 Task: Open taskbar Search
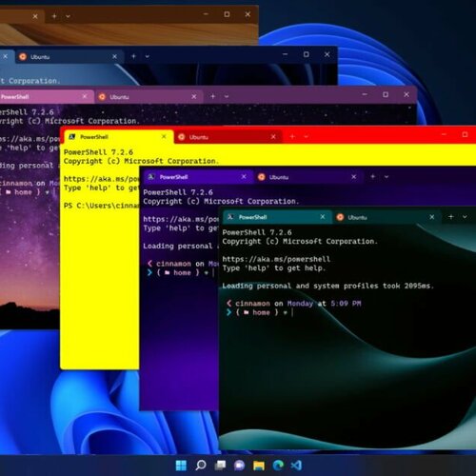coord(201,466)
